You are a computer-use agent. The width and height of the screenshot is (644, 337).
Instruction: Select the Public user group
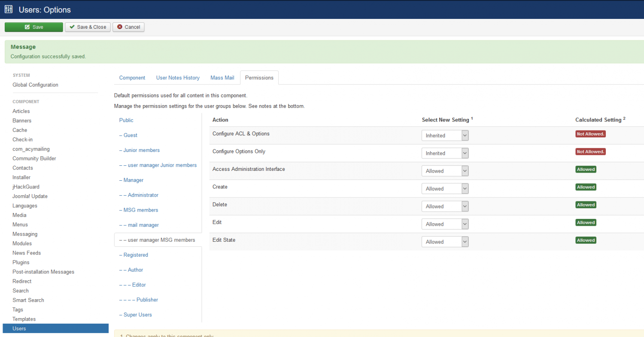coord(126,120)
